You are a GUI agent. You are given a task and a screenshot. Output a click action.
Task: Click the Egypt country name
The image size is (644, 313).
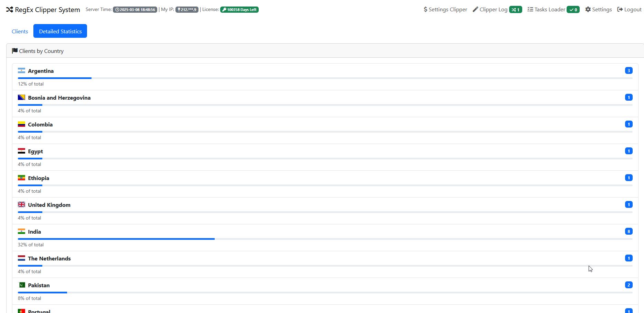pyautogui.click(x=35, y=152)
